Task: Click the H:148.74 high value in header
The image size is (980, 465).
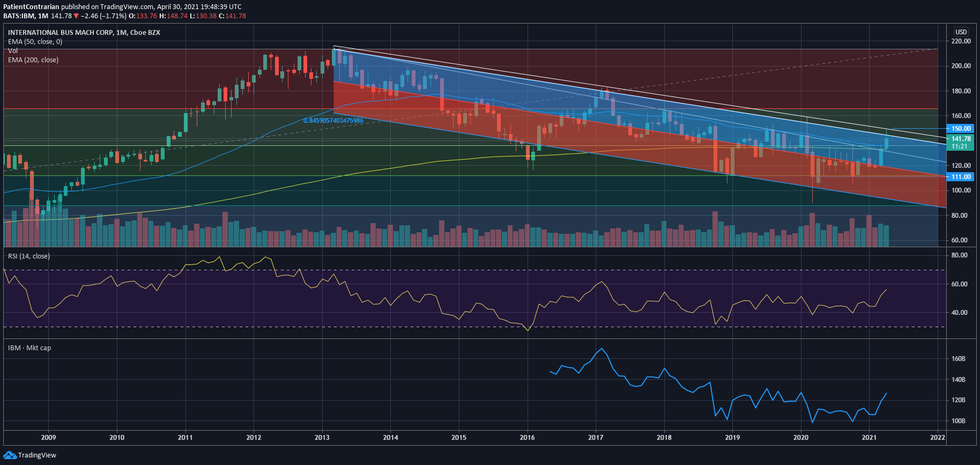Action: point(174,16)
